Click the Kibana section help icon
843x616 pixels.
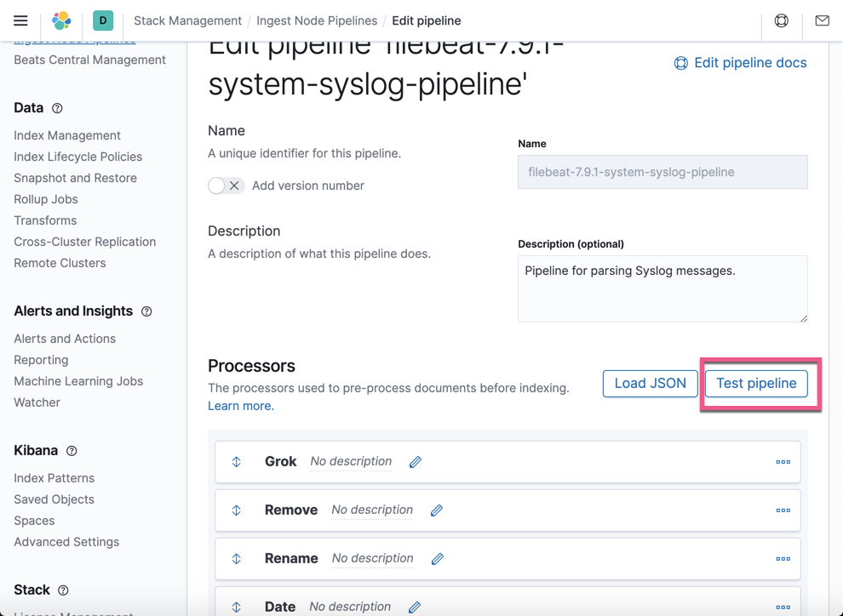point(72,451)
